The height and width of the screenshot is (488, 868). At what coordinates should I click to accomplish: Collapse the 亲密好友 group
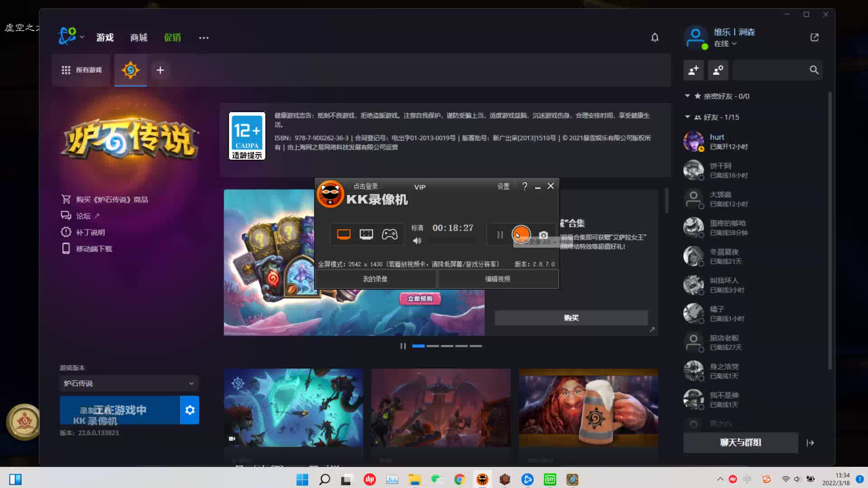687,96
